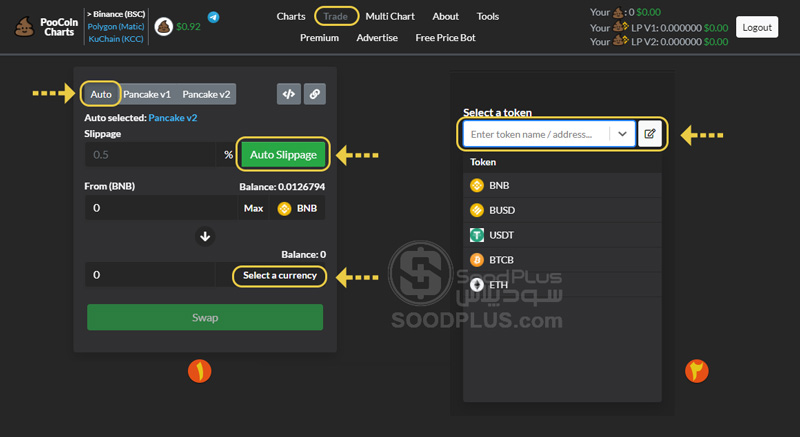Viewport: 800px width, 437px height.
Task: Switch network to Polygon (Matic)
Action: [x=116, y=27]
